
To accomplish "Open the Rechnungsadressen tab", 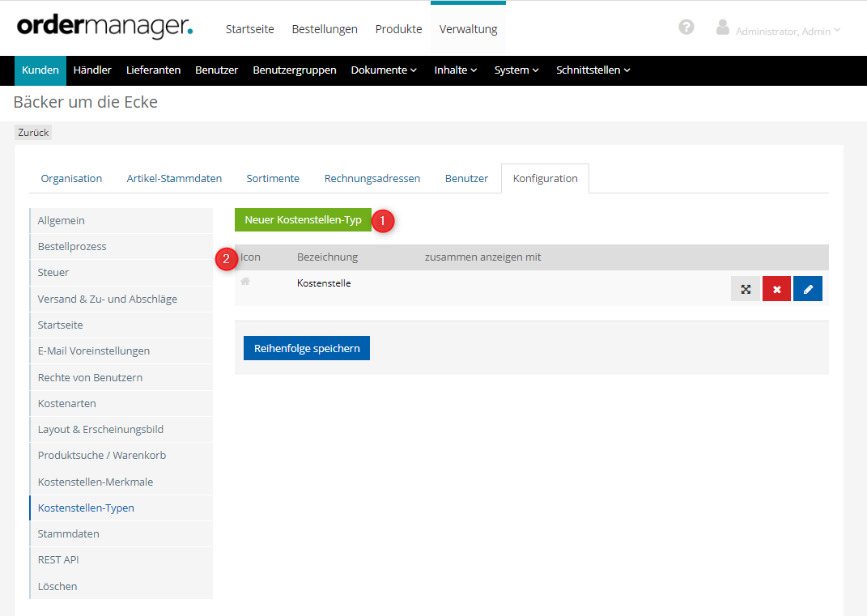I will point(372,178).
